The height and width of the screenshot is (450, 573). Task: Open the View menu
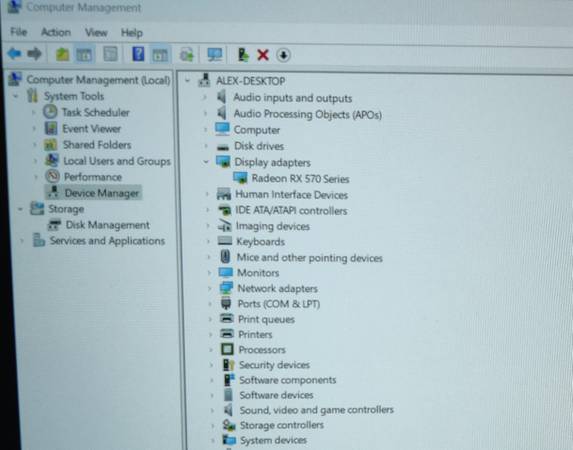pos(96,33)
